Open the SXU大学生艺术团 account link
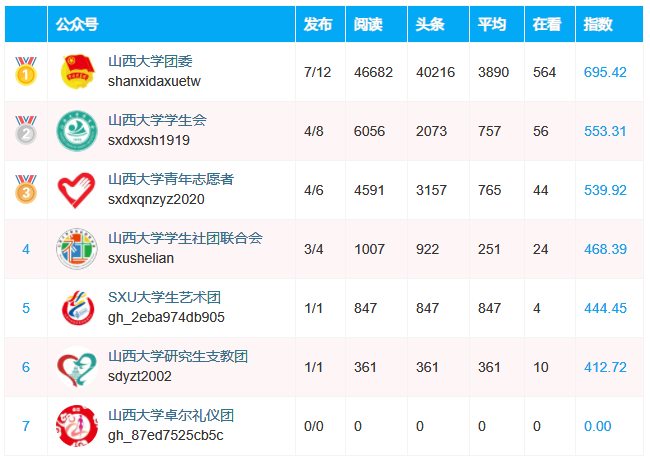Image resolution: width=650 pixels, height=458 pixels. pyautogui.click(x=165, y=297)
